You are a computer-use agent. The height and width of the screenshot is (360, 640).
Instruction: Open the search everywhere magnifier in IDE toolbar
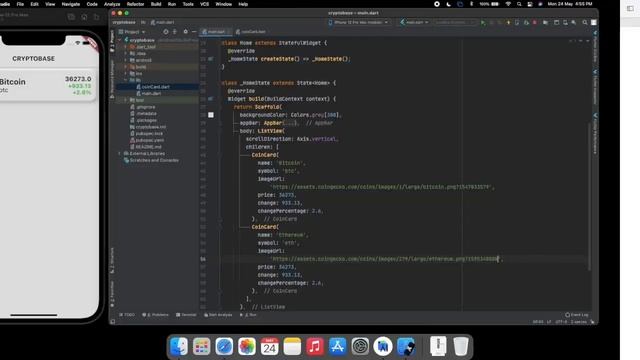pyautogui.click(x=584, y=22)
